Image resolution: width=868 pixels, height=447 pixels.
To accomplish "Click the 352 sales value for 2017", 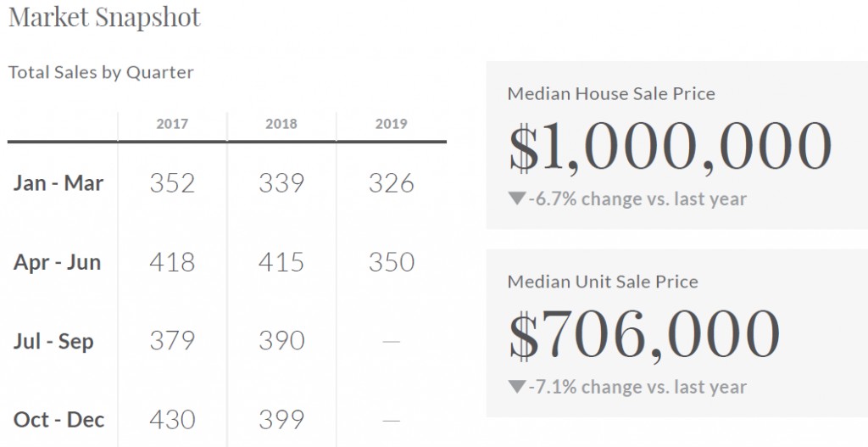I will click(172, 183).
